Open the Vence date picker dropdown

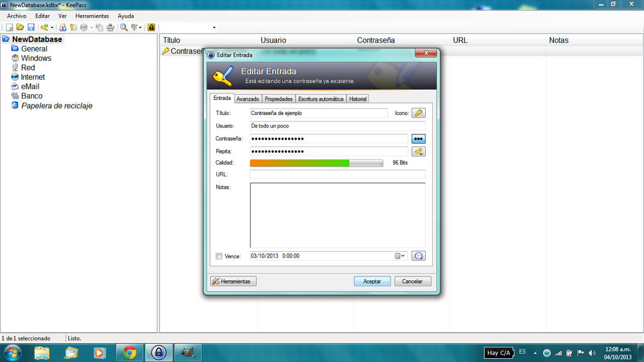400,256
